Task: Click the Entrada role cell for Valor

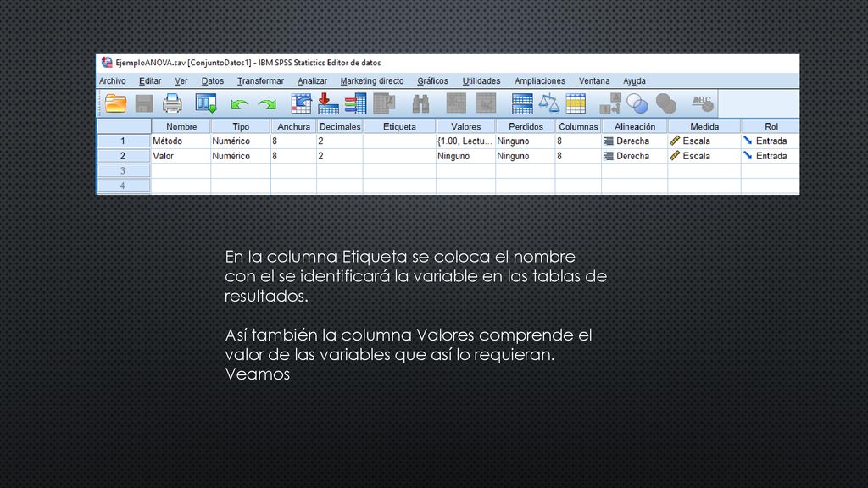Action: pos(771,156)
